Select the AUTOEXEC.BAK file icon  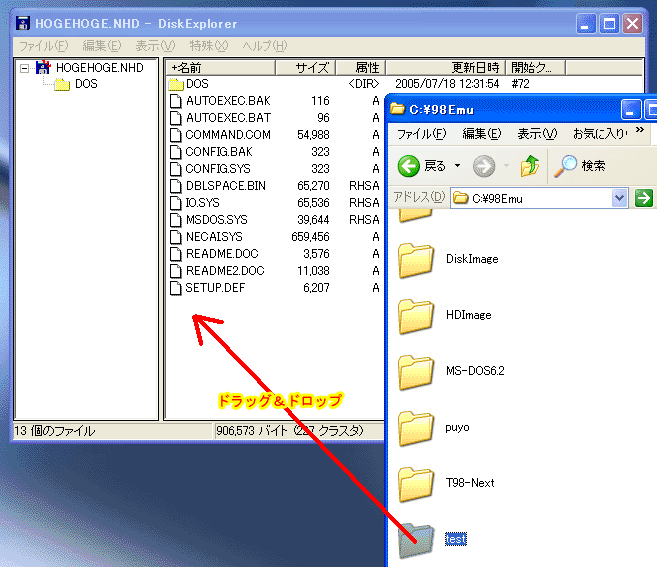176,101
